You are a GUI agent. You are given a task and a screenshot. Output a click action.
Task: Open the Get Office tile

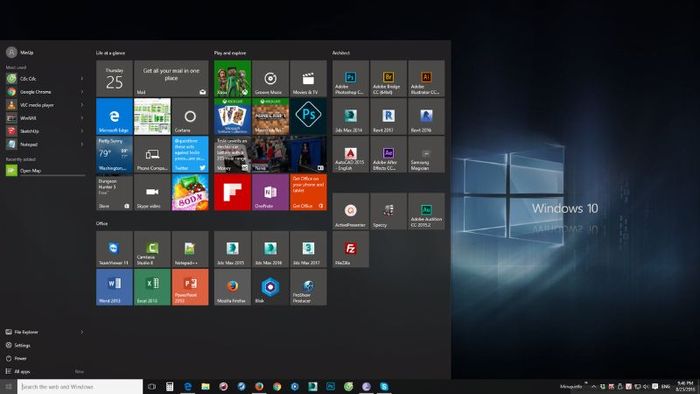[x=308, y=192]
